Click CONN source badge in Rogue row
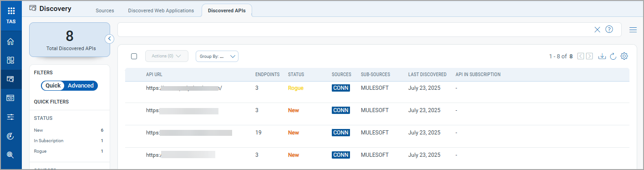Image resolution: width=644 pixels, height=170 pixels. [341, 88]
